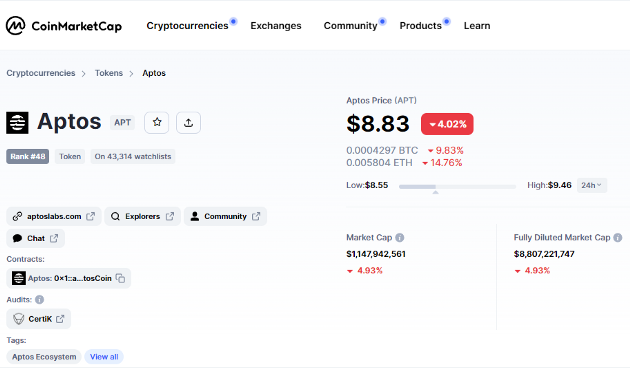Open the Exchanges navigation menu
Image resolution: width=630 pixels, height=371 pixels.
(x=276, y=26)
